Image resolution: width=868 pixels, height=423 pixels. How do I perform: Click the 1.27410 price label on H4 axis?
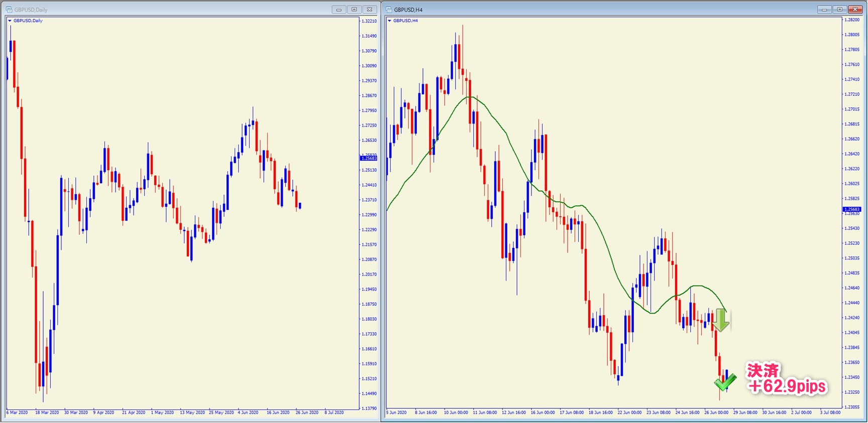[x=852, y=79]
